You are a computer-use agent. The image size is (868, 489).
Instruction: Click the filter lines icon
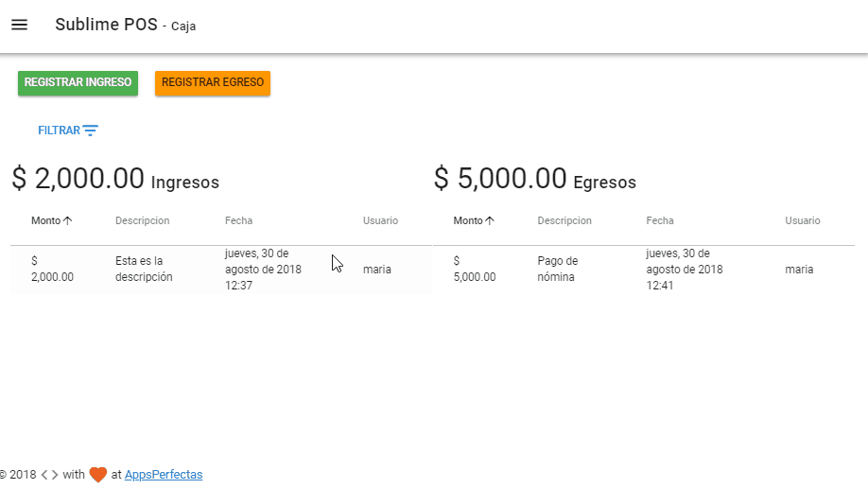(x=90, y=131)
